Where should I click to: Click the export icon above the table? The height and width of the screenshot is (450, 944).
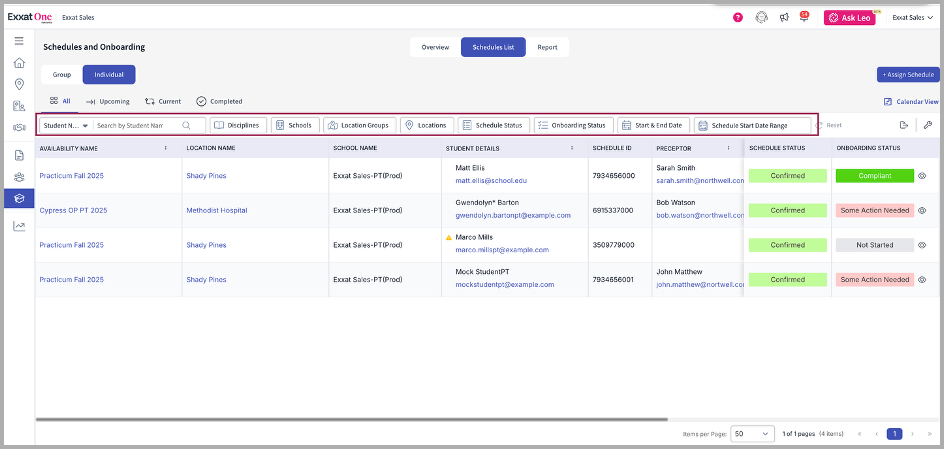pos(903,125)
